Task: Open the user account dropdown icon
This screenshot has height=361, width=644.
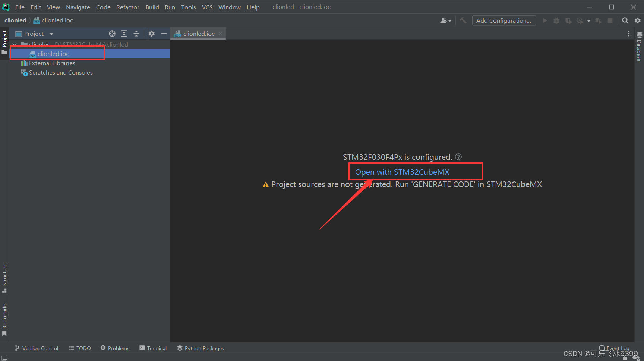Action: point(446,20)
